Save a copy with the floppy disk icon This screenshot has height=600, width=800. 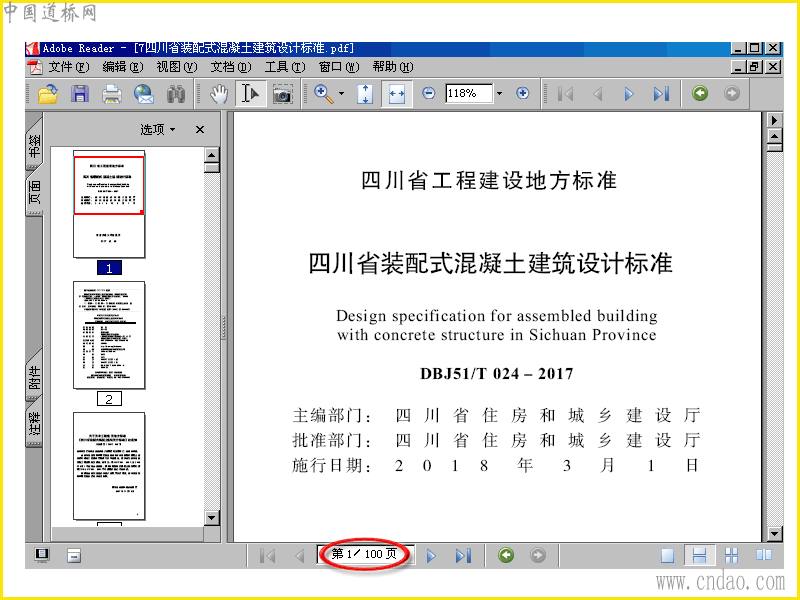80,94
